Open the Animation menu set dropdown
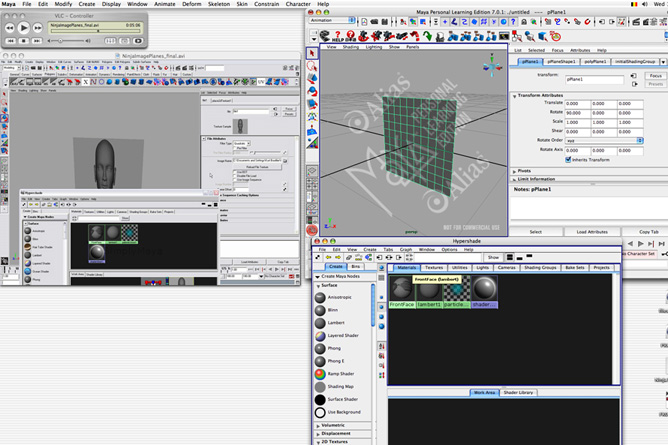The height and width of the screenshot is (445, 668). (332, 20)
